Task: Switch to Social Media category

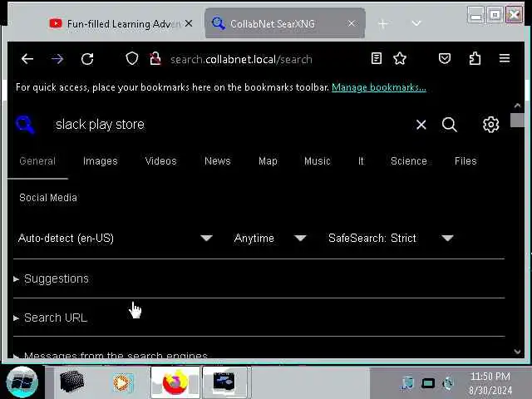Action: [48, 198]
